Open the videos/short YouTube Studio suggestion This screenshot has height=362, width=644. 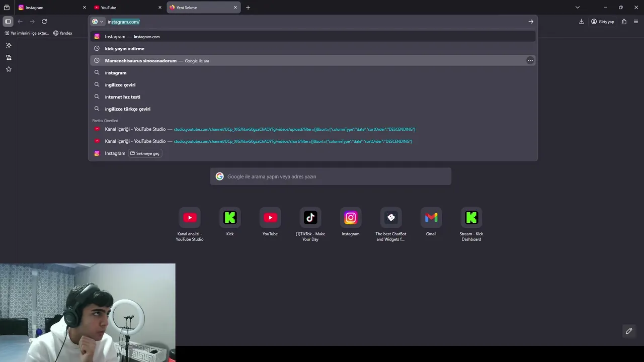click(312, 141)
